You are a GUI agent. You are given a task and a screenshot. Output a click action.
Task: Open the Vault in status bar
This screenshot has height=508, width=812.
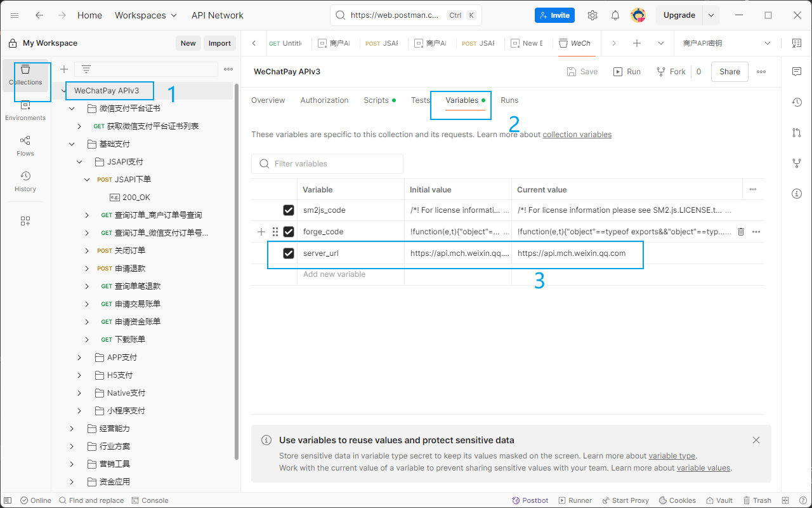pos(719,500)
